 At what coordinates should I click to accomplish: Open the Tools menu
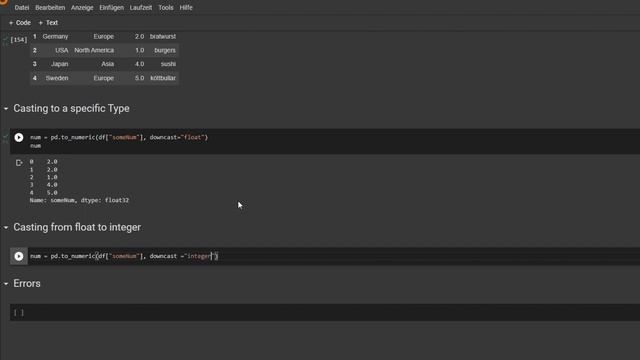click(166, 7)
